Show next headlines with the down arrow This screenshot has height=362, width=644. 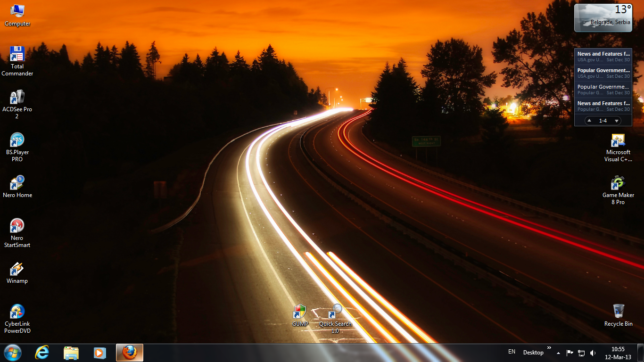click(616, 121)
